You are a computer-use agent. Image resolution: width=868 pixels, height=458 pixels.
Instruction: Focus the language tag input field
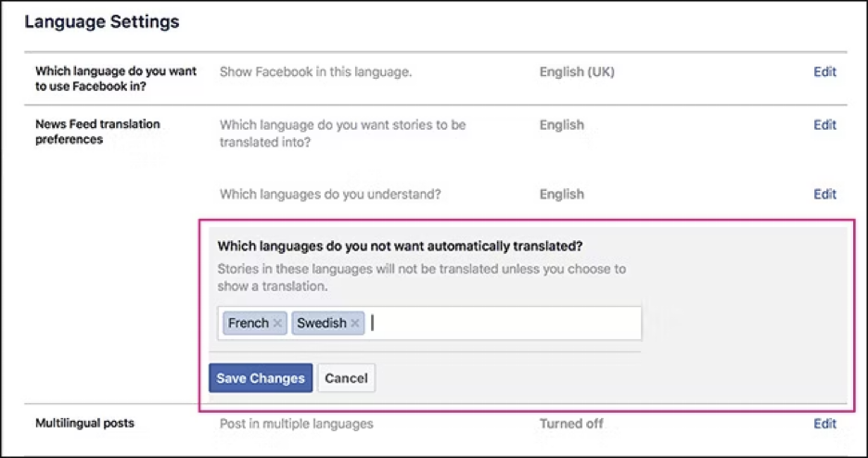tap(501, 324)
